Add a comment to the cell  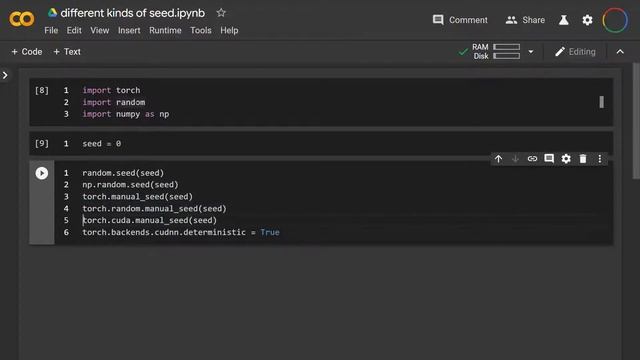click(549, 158)
